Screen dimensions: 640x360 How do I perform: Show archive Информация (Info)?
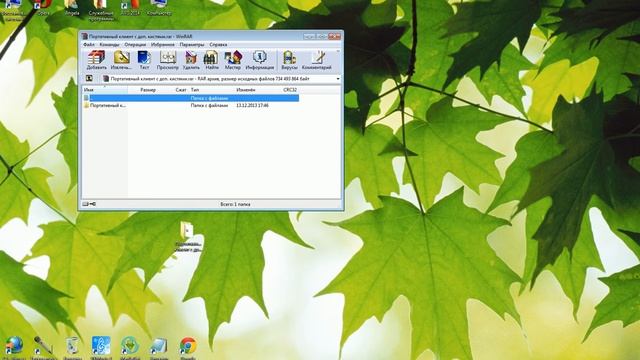click(x=260, y=60)
